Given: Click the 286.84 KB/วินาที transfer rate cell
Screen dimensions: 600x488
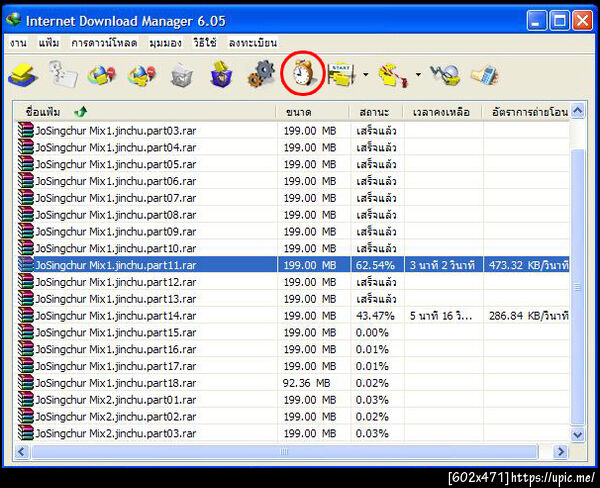Looking at the screenshot, I should [x=528, y=315].
